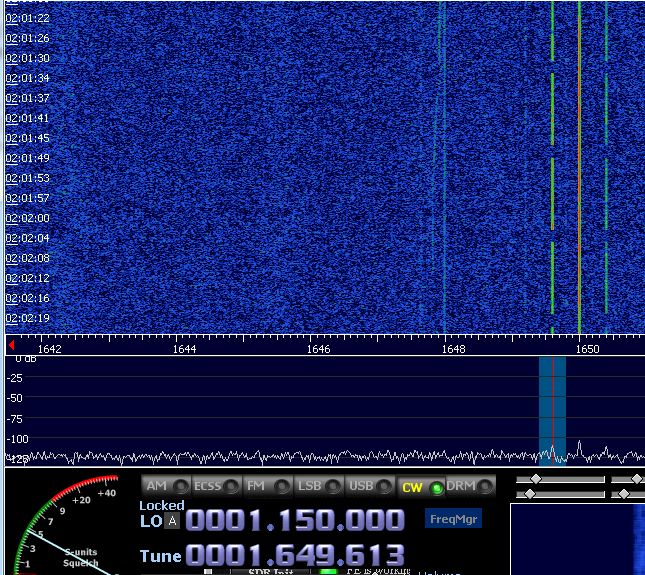Click the Locked status text
This screenshot has width=645, height=575.
pyautogui.click(x=162, y=505)
